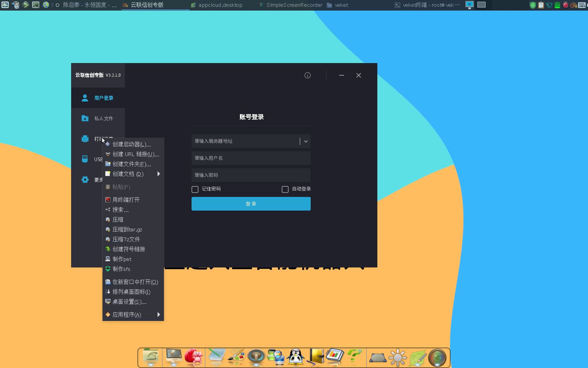The height and width of the screenshot is (368, 588).
Task: Open the clipboard tray icon
Action: click(x=541, y=5)
